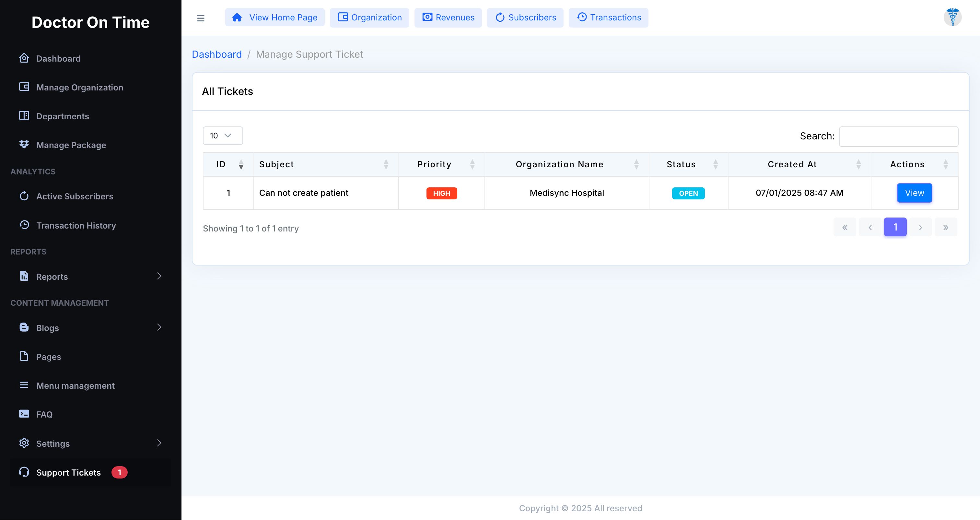
Task: Open FAQ sidebar item
Action: [x=90, y=414]
